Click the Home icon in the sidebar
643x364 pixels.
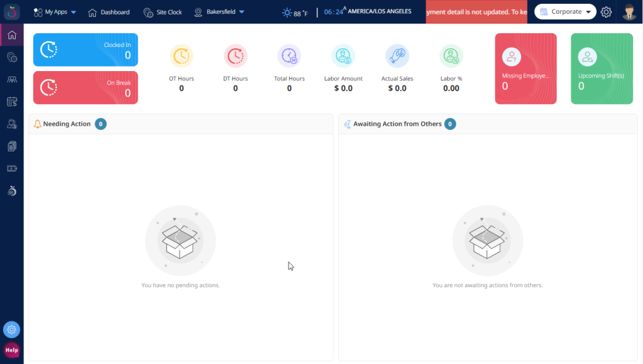[x=12, y=35]
